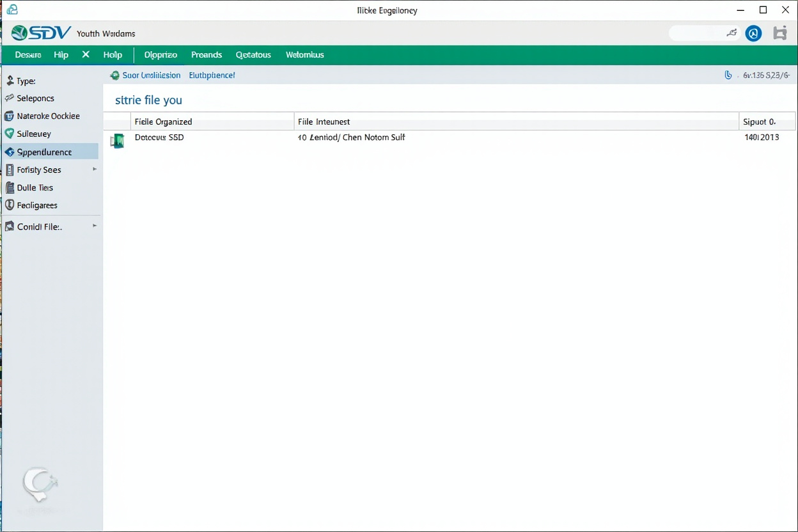
Task: Maximize the window
Action: tap(763, 10)
